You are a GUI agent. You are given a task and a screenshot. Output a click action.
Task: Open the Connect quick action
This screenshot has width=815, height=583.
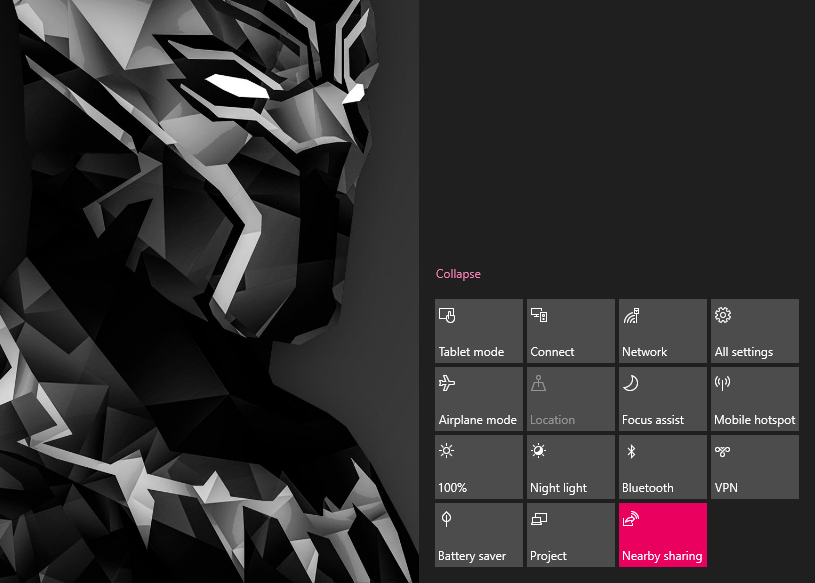(x=571, y=331)
